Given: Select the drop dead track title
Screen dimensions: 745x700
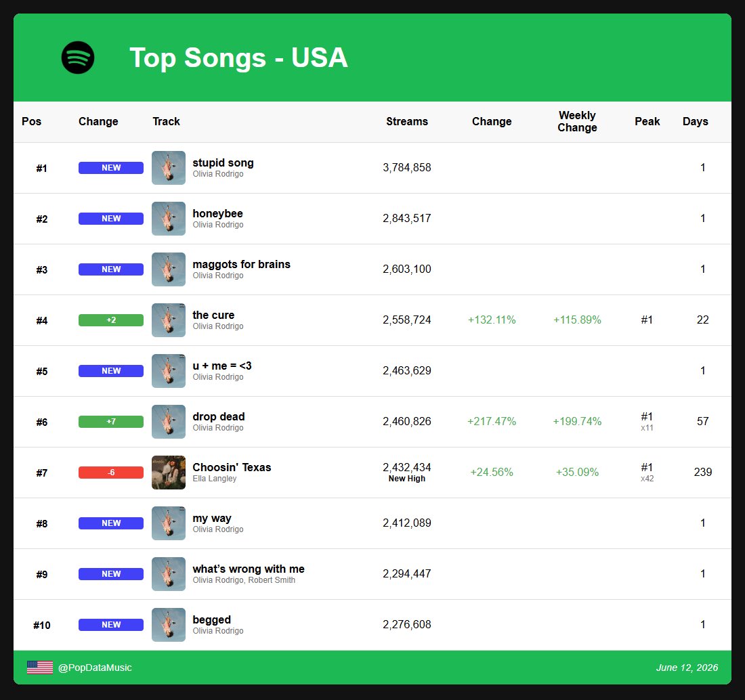Looking at the screenshot, I should (x=219, y=417).
